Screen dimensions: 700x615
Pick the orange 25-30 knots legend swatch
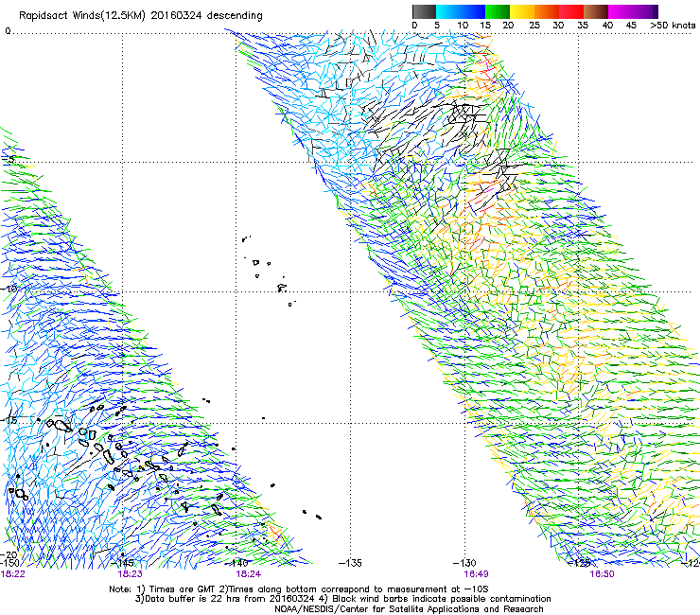tap(547, 11)
